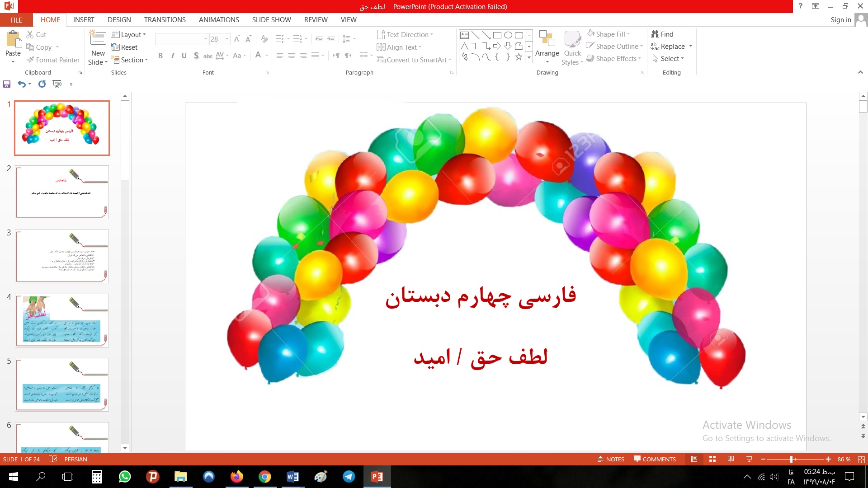Select the star shape in shapes gallery
The image size is (868, 488).
[519, 57]
